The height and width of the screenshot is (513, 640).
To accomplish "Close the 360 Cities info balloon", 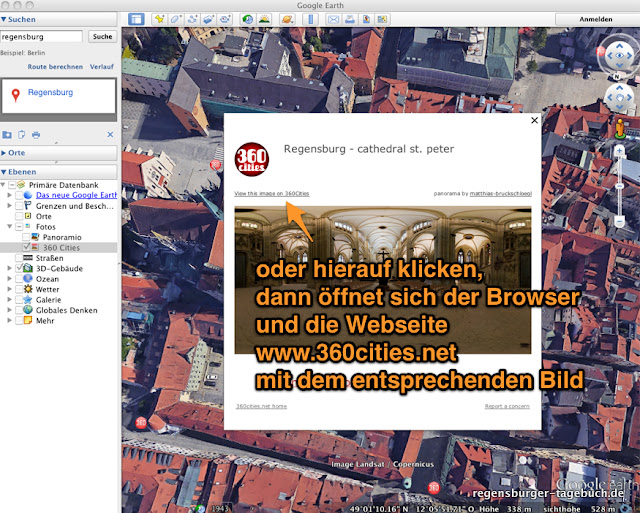I will tap(534, 120).
